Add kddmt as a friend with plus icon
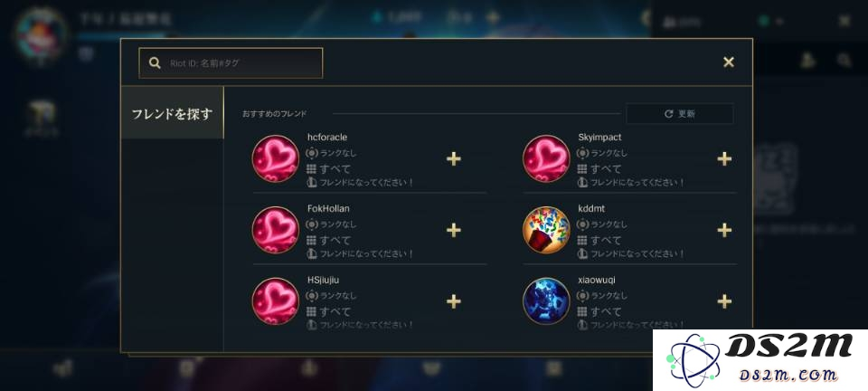The height and width of the screenshot is (391, 868). pyautogui.click(x=724, y=231)
